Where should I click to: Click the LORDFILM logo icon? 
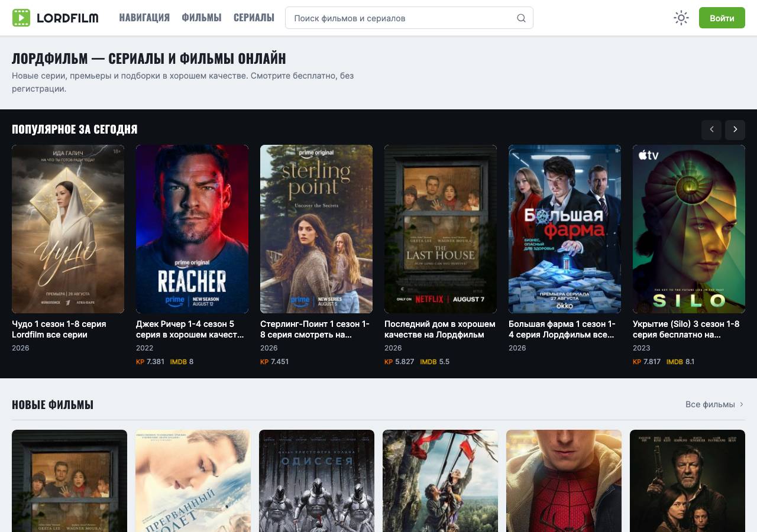pos(21,18)
